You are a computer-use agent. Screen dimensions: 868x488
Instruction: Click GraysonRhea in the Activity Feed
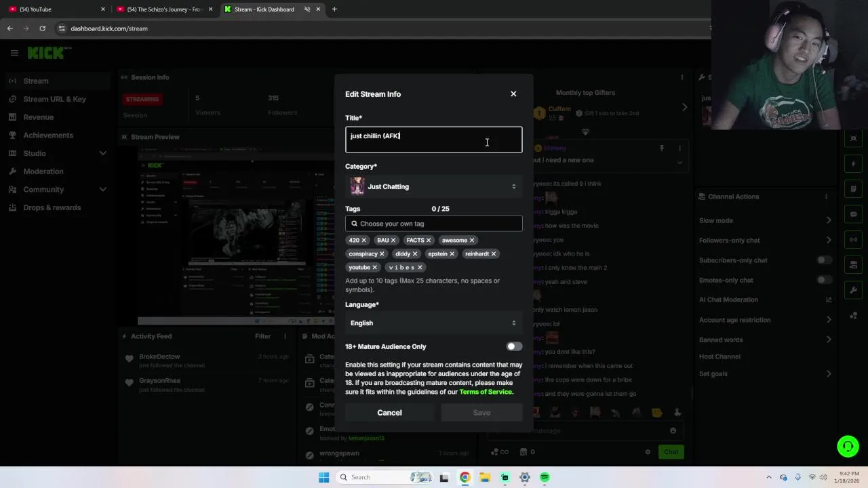pos(159,381)
